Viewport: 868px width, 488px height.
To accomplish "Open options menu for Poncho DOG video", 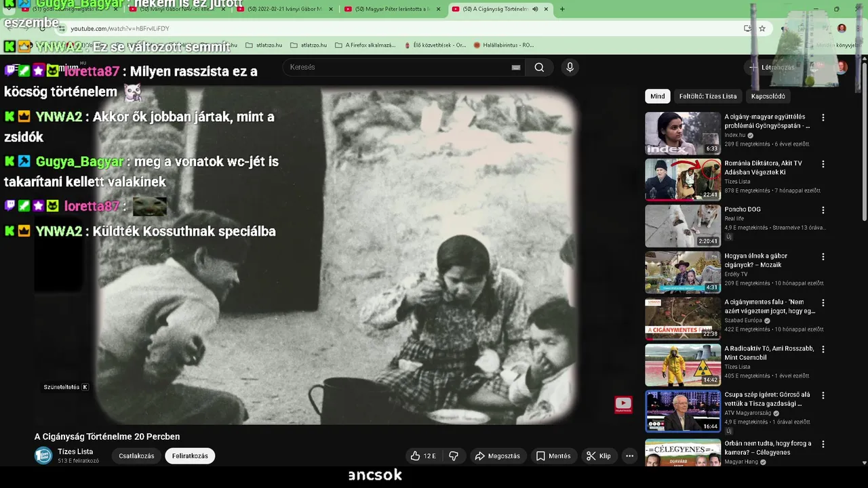I will click(x=823, y=211).
